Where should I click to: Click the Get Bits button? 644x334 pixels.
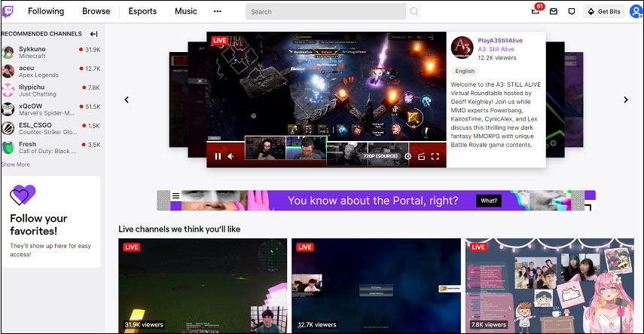click(604, 11)
